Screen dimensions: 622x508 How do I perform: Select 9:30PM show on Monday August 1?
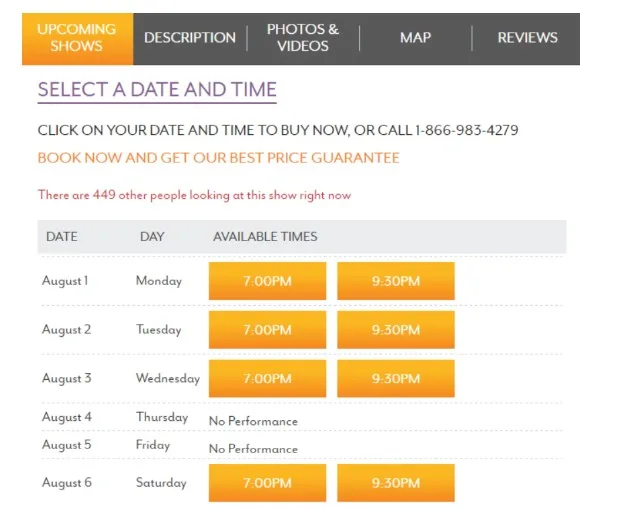pyautogui.click(x=396, y=281)
